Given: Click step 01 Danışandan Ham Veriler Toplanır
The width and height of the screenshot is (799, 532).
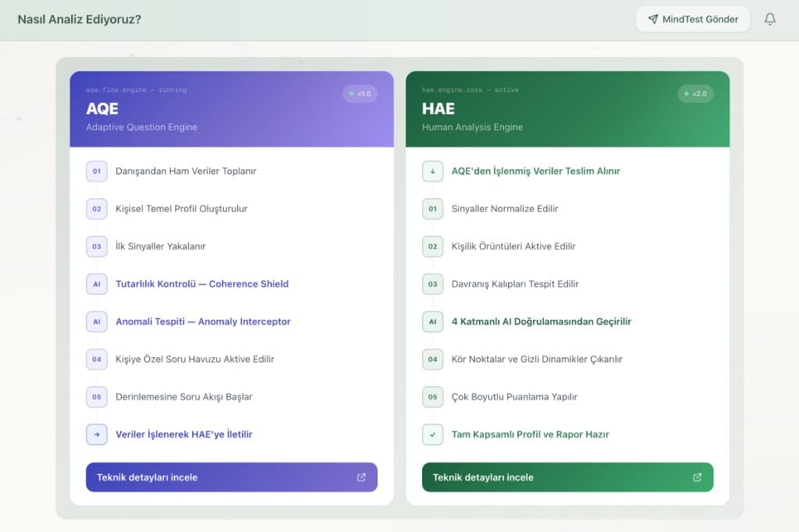Looking at the screenshot, I should pos(186,171).
